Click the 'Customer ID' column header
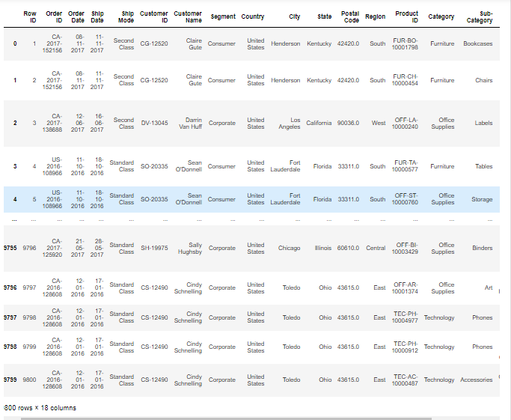 pos(154,17)
